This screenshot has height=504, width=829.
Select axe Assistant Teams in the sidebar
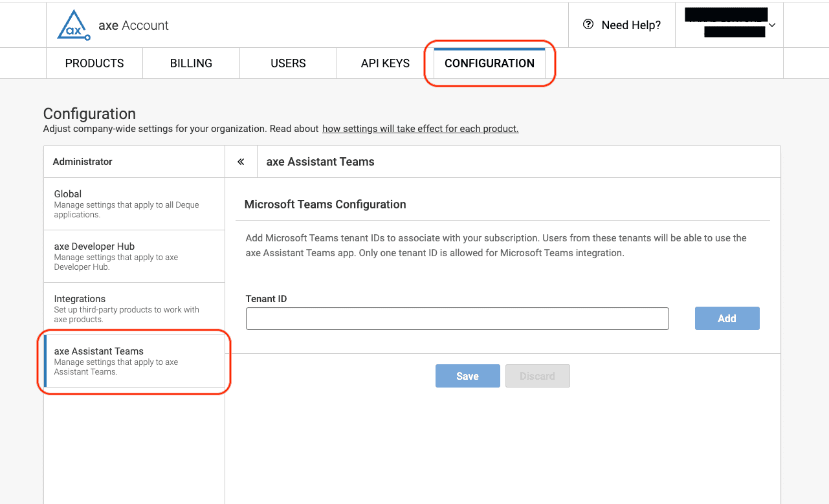[134, 361]
